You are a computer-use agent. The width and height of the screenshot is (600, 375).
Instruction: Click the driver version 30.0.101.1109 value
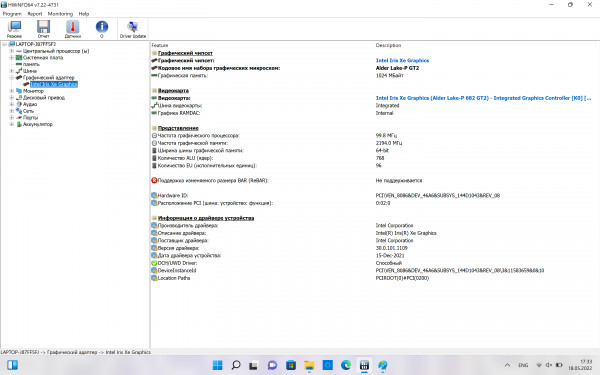tap(391, 248)
